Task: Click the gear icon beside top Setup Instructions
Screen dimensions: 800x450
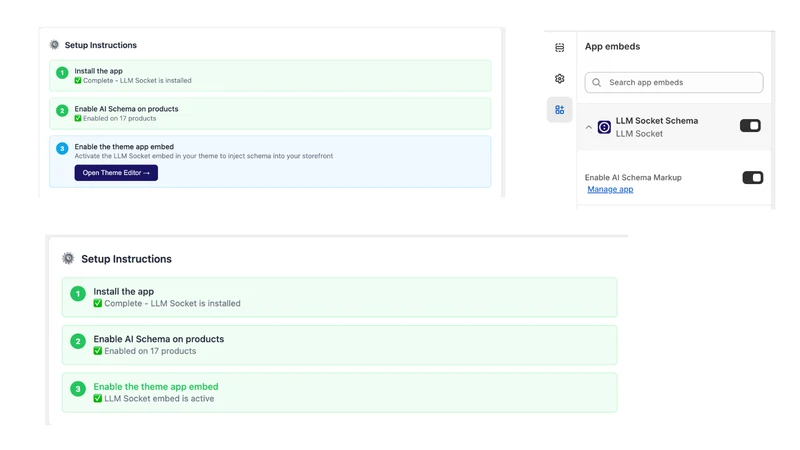Action: [x=54, y=45]
